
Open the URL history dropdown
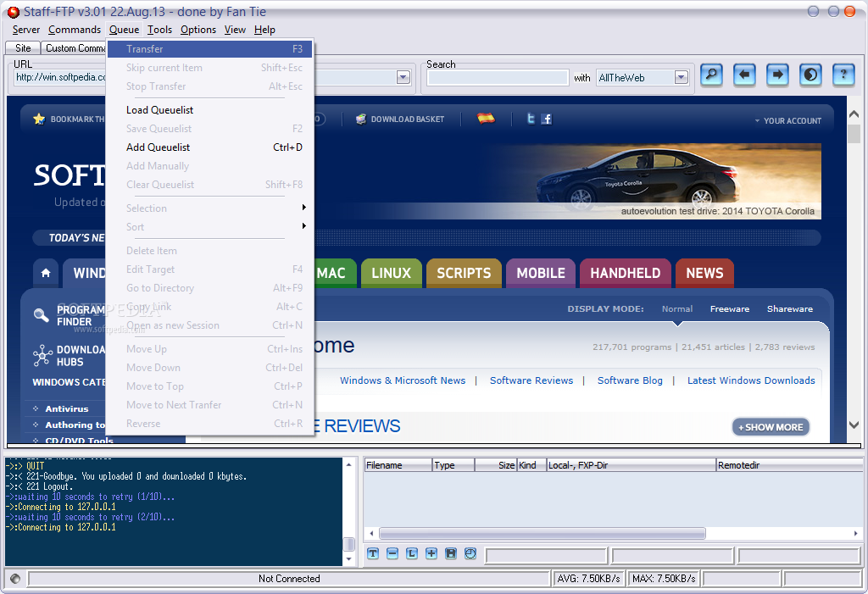403,77
